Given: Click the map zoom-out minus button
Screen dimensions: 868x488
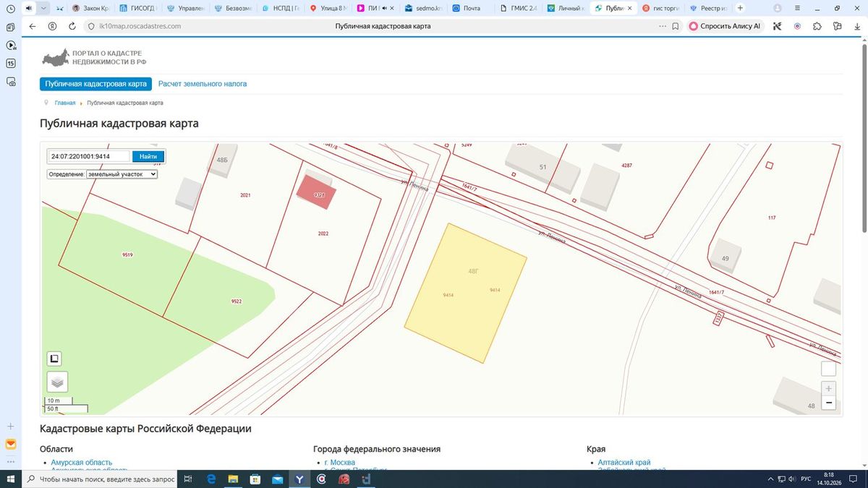Looking at the screenshot, I should coord(828,403).
